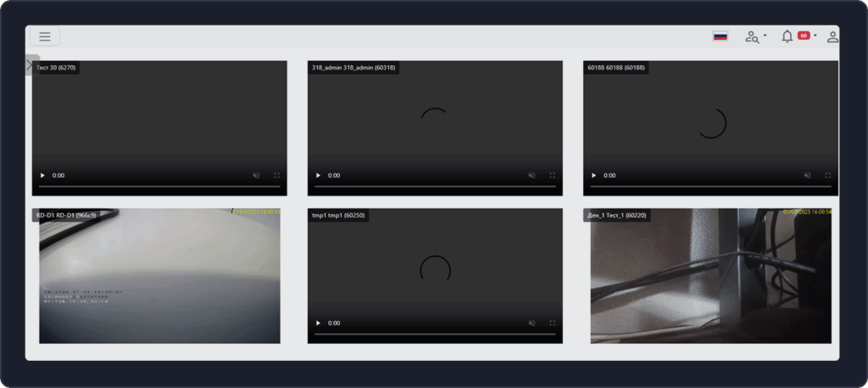The width and height of the screenshot is (868, 388).
Task: Open the dropdown arrow beside the notifications bell
Action: point(815,36)
